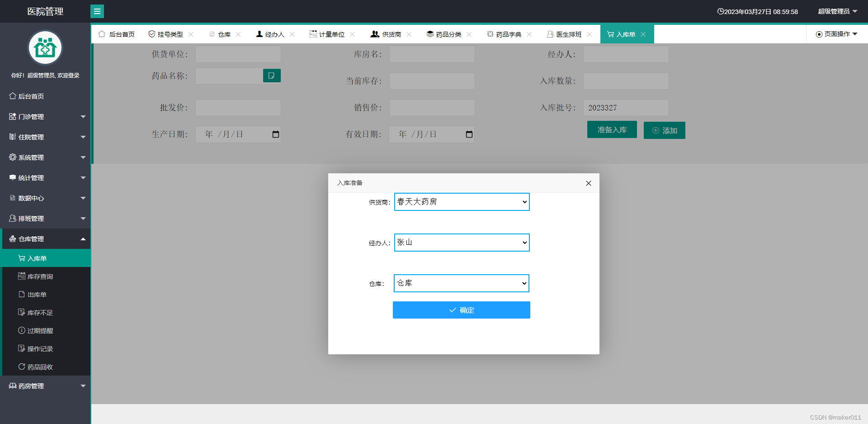Image resolution: width=868 pixels, height=424 pixels.
Task: Click the 医院管理 title text
Action: click(x=45, y=11)
